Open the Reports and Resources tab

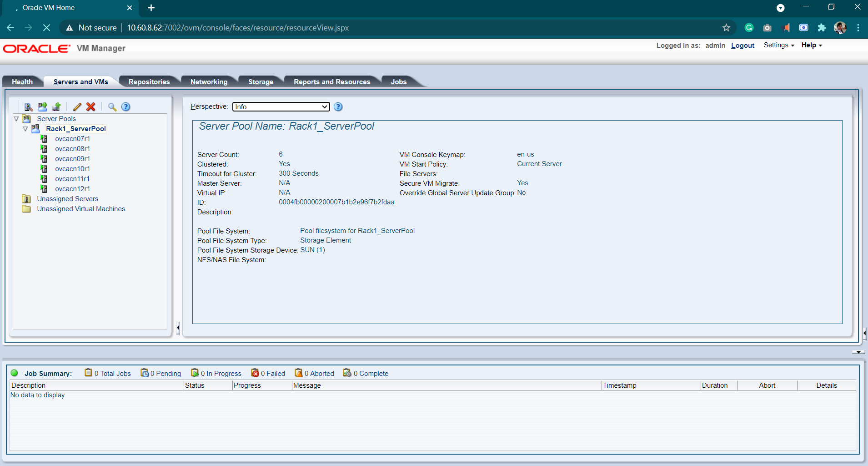click(x=332, y=82)
